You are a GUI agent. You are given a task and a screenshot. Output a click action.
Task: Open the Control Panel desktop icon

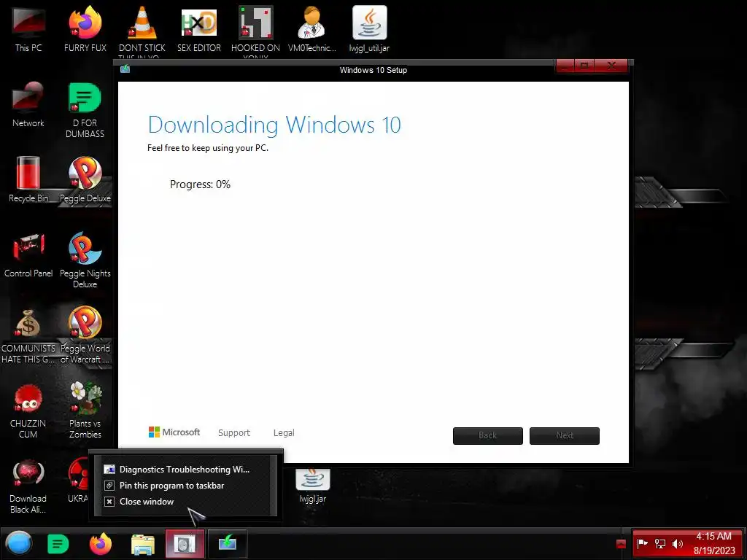tap(28, 255)
